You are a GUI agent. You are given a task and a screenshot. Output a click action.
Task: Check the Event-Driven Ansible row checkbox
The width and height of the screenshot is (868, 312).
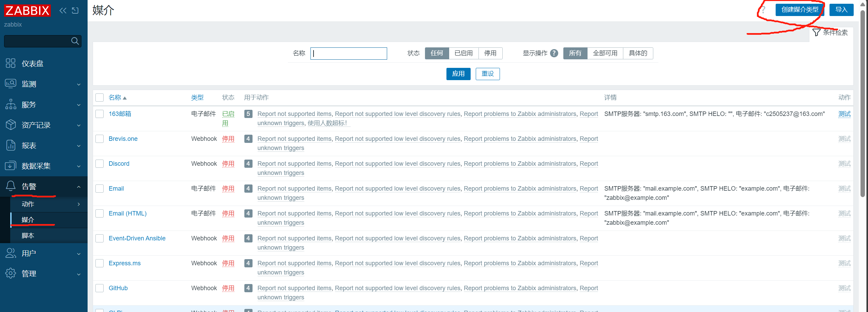tap(100, 238)
